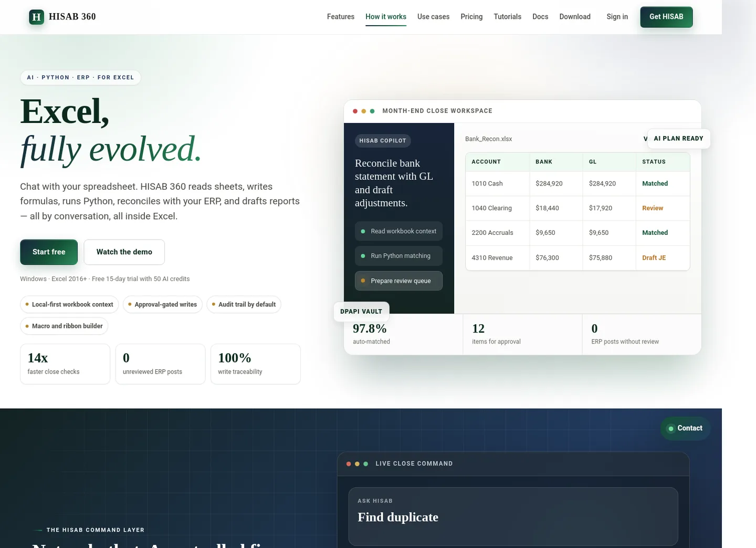Image resolution: width=756 pixels, height=548 pixels.
Task: Click Watch the demo button
Action: pyautogui.click(x=124, y=252)
